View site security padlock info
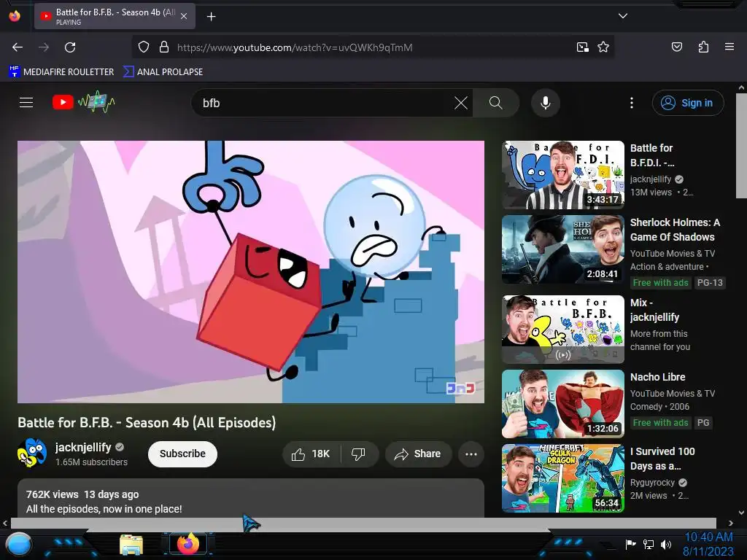This screenshot has width=747, height=560. 164,47
